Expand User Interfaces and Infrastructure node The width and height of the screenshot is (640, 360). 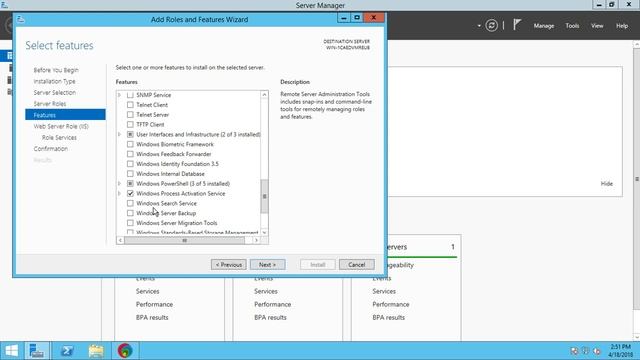pos(120,134)
